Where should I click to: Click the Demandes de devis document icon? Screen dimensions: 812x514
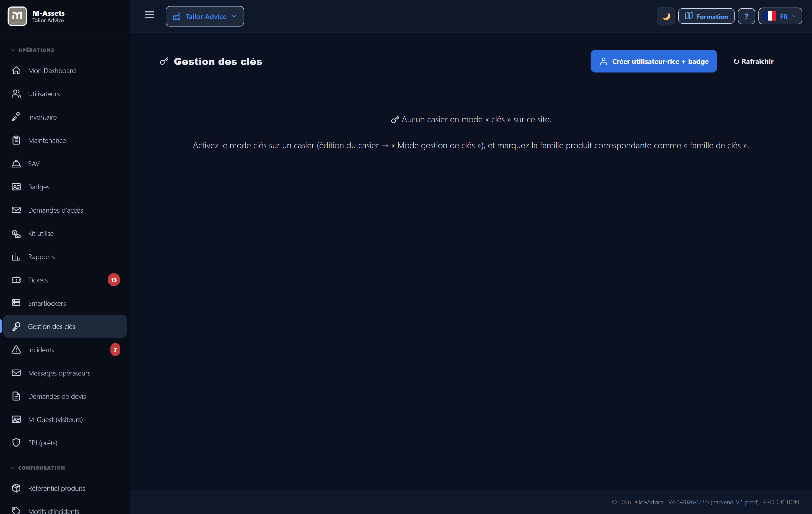pyautogui.click(x=16, y=396)
